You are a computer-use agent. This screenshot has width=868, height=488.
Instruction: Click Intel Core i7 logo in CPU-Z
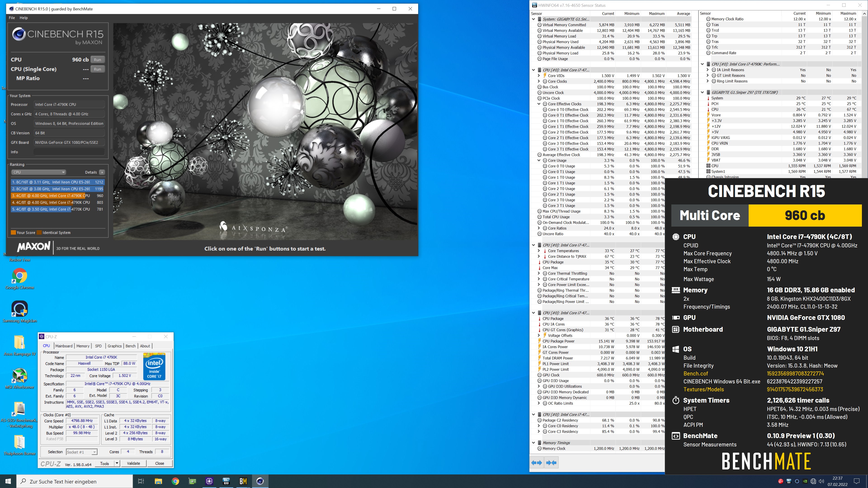154,366
